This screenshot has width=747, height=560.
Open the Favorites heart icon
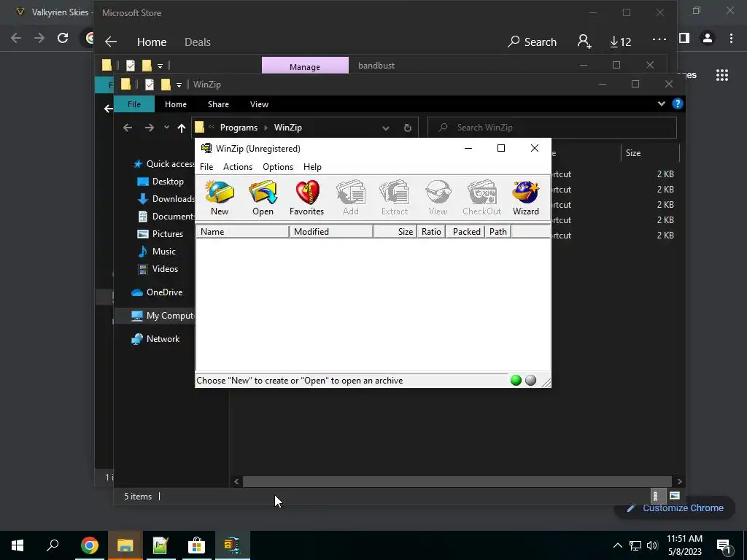307,198
